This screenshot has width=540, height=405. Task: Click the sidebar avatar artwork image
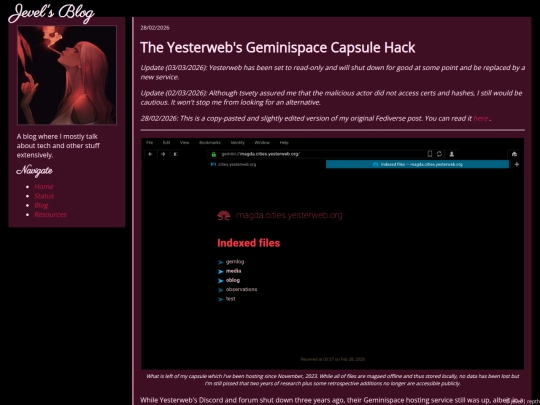(67, 75)
